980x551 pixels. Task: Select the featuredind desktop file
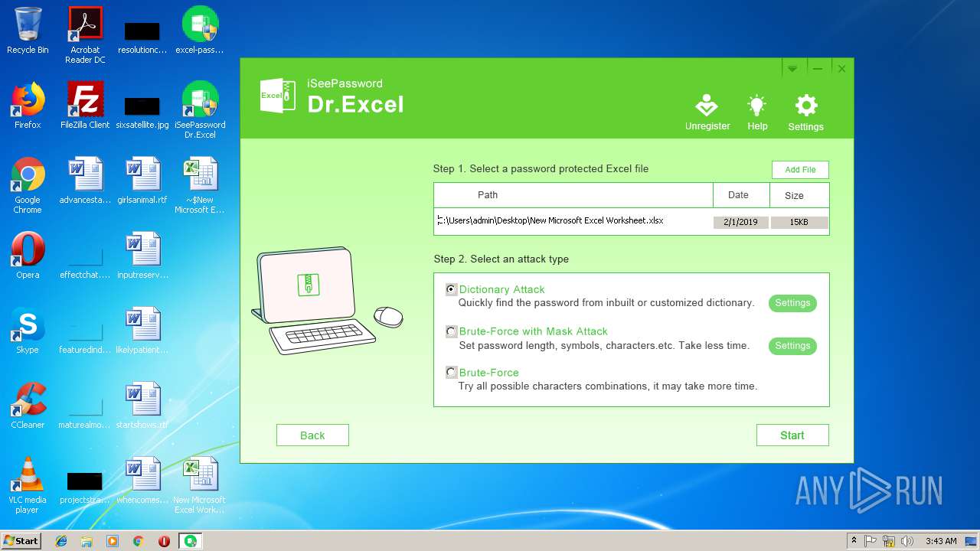tap(85, 337)
